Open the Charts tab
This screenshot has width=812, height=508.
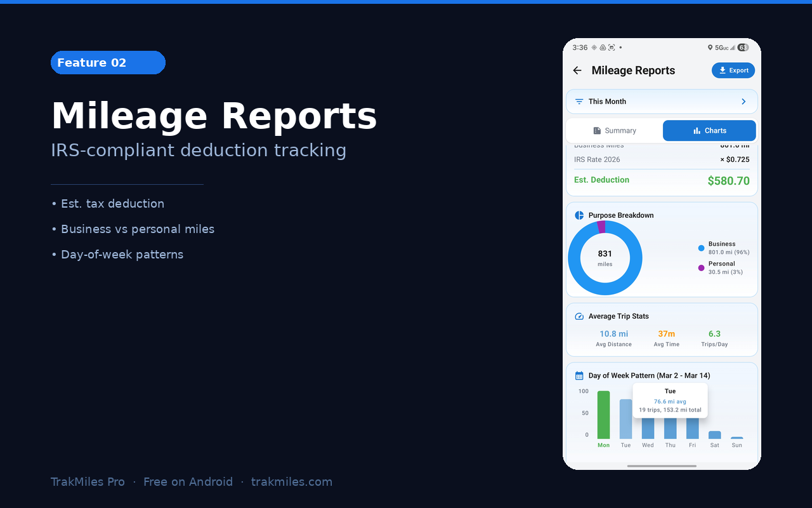709,130
